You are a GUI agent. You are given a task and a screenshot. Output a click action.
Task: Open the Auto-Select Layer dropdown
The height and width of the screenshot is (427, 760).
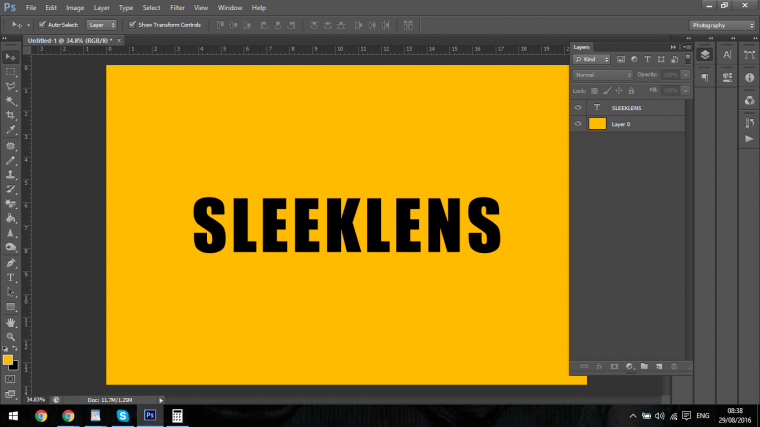click(x=101, y=25)
